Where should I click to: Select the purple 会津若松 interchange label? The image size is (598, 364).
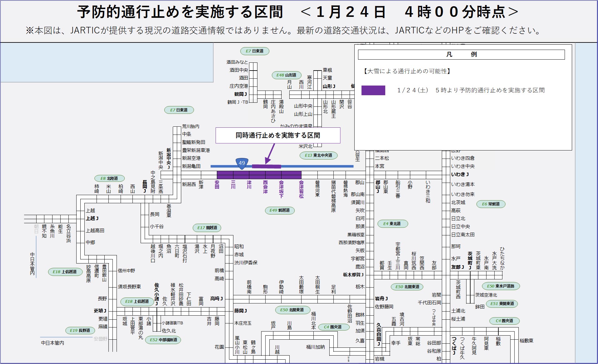tap(301, 189)
